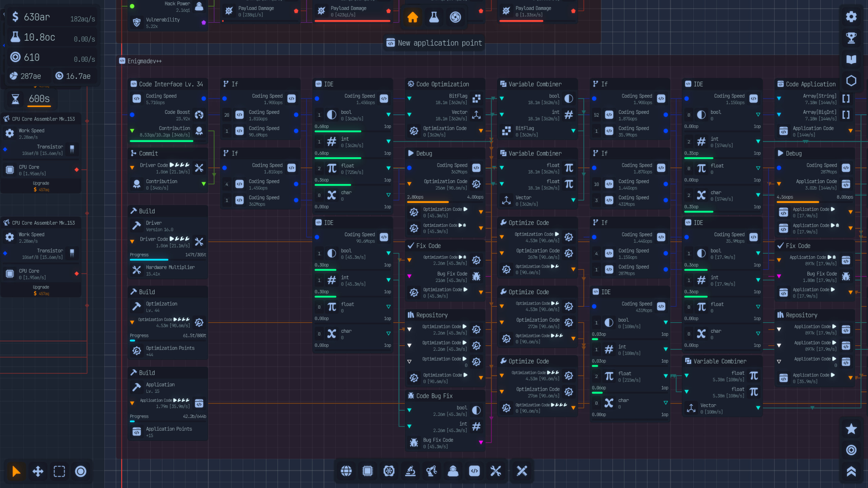The width and height of the screenshot is (868, 488).
Task: Click the Optimization Lv. 44 hammer icon
Action: pos(137,306)
